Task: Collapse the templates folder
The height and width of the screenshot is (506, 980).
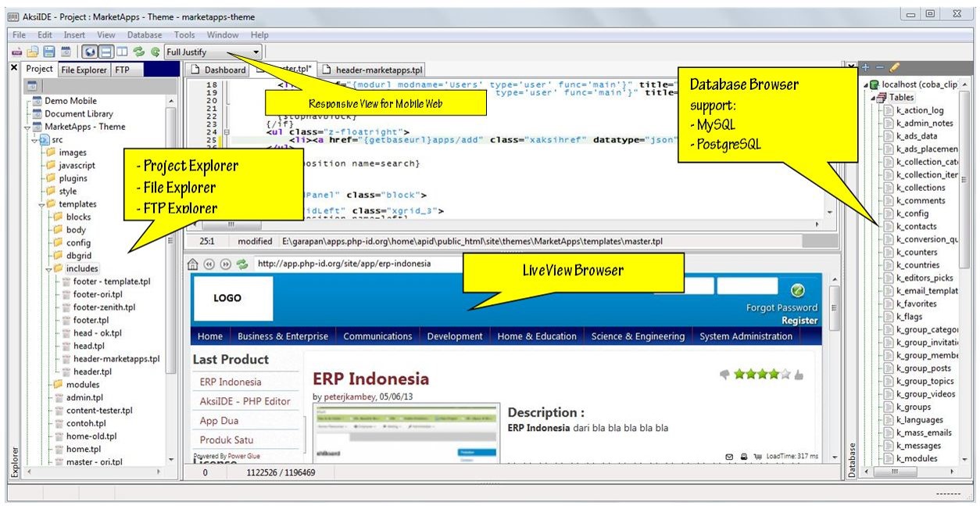Action: pyautogui.click(x=41, y=204)
